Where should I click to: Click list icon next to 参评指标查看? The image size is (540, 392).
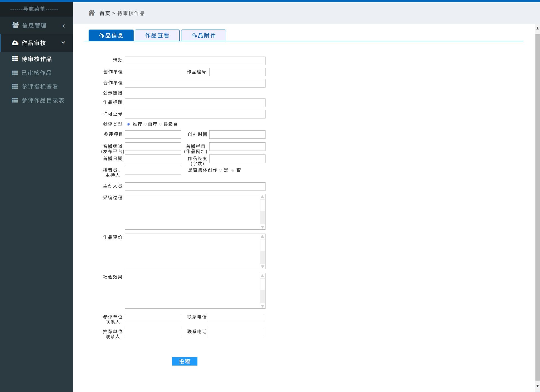(x=15, y=86)
